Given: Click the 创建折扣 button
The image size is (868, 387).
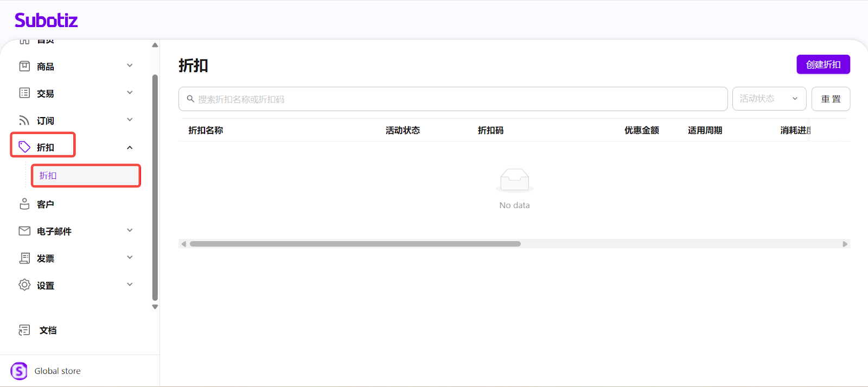Looking at the screenshot, I should tap(823, 64).
